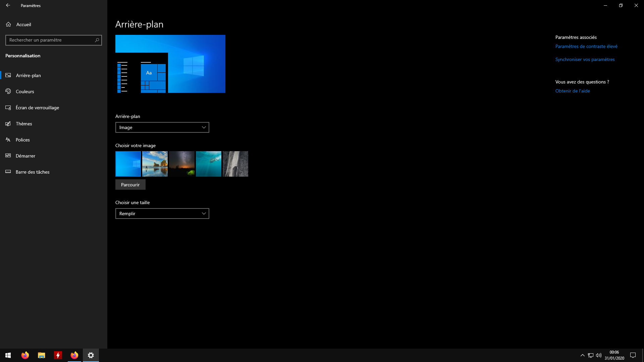Click Synchroniser vos paramètres link
This screenshot has height=362, width=644.
tap(585, 60)
